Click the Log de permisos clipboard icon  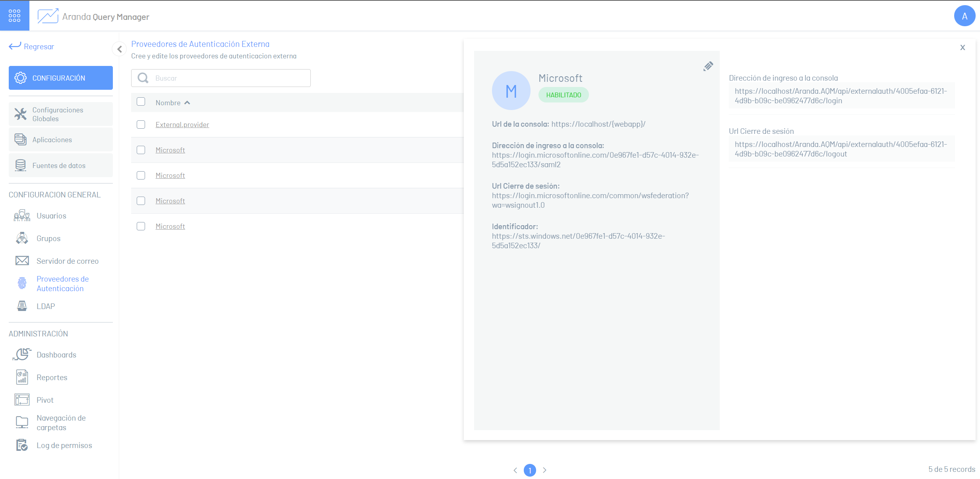click(x=22, y=445)
